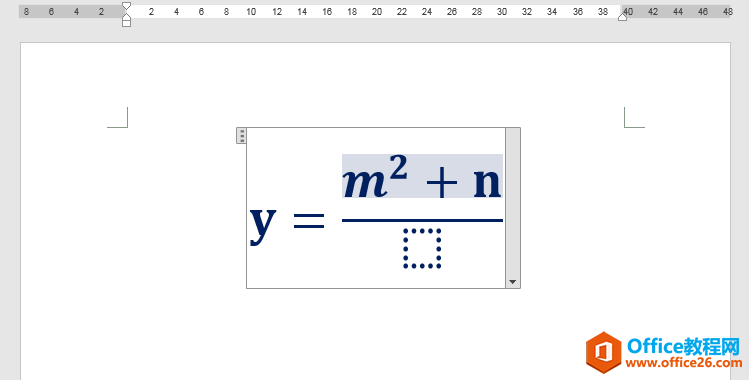
Task: Click ruler mark 20
Action: click(377, 11)
